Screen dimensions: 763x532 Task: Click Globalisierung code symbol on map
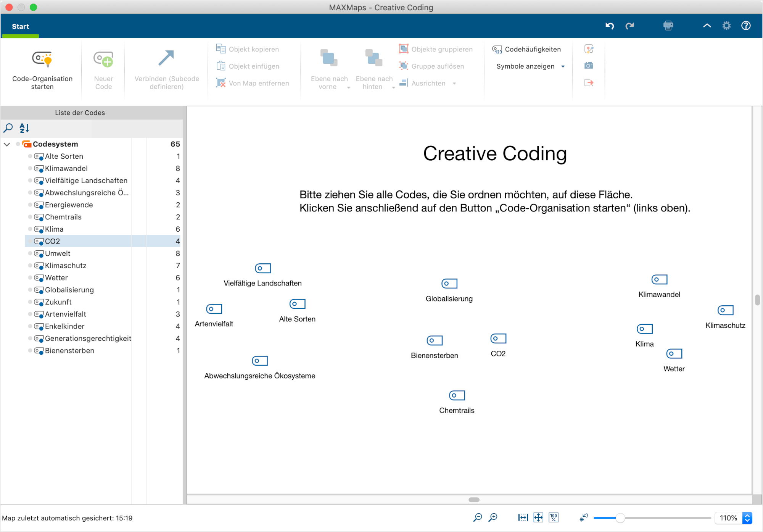click(x=449, y=284)
